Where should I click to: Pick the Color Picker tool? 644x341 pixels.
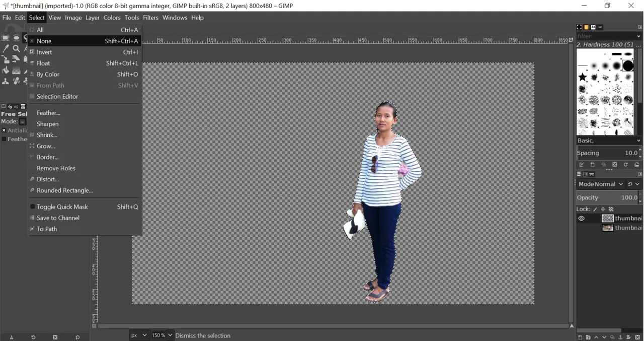point(6,48)
